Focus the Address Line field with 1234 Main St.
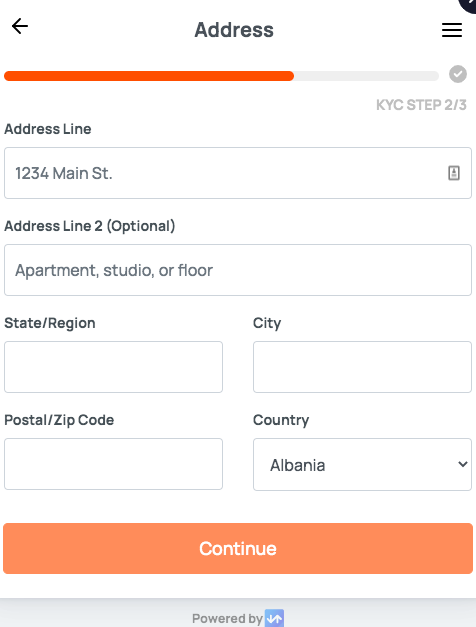The width and height of the screenshot is (476, 627). pyautogui.click(x=238, y=173)
